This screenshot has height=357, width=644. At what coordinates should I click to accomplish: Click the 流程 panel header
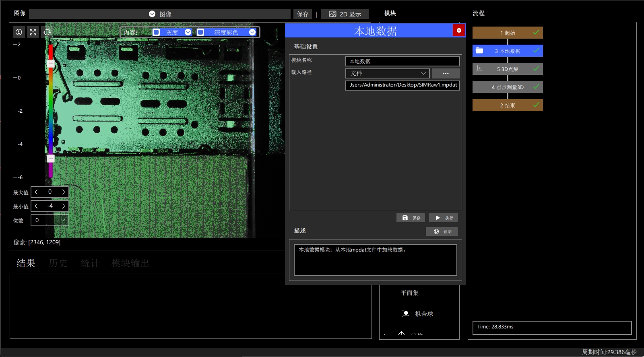point(479,13)
